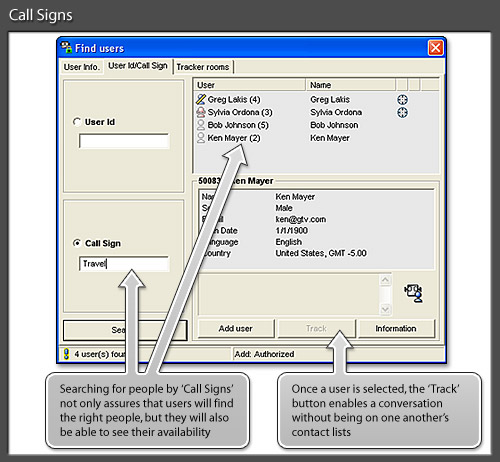Click the webcam user icon above Information
Image resolution: width=500 pixels, height=462 pixels.
click(x=414, y=293)
